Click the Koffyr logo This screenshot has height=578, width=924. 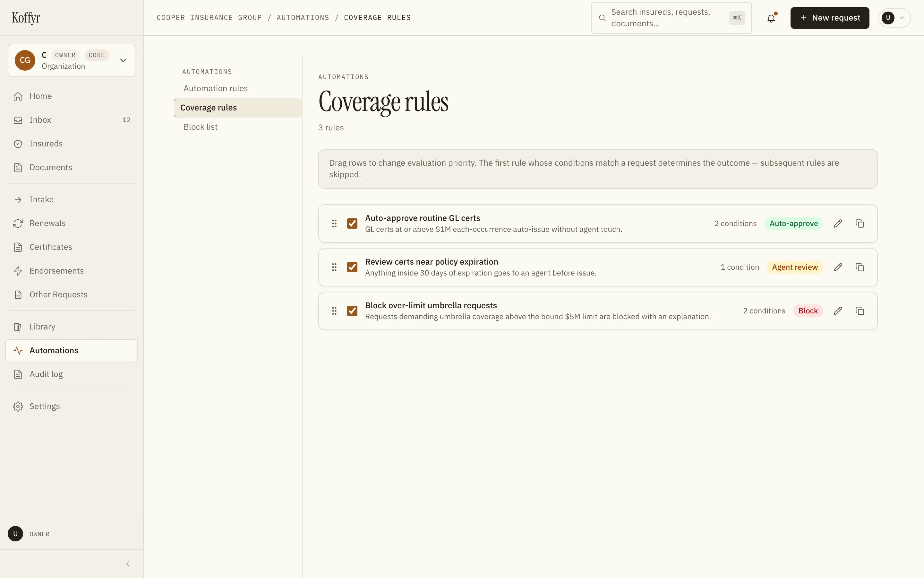click(x=26, y=18)
